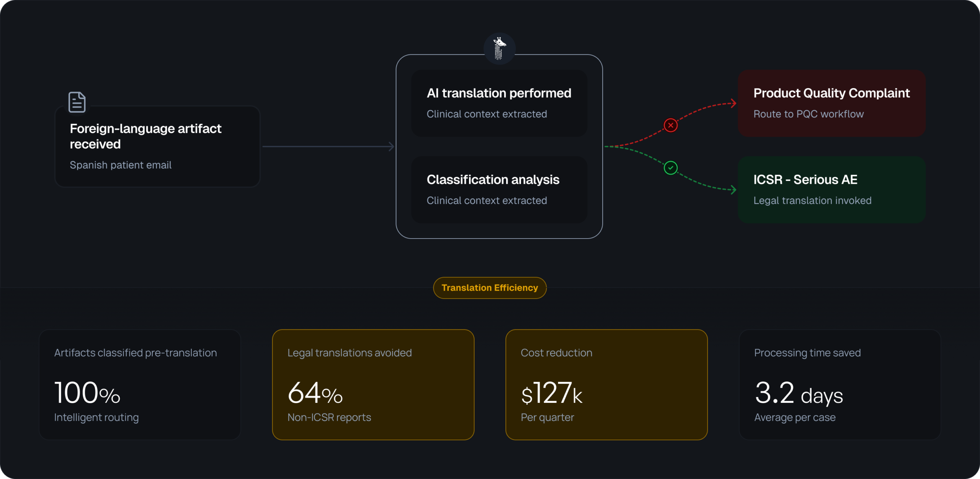Screen dimensions: 980x479
Task: Click the green arrowhead pointing to ICSR card
Action: (733, 190)
